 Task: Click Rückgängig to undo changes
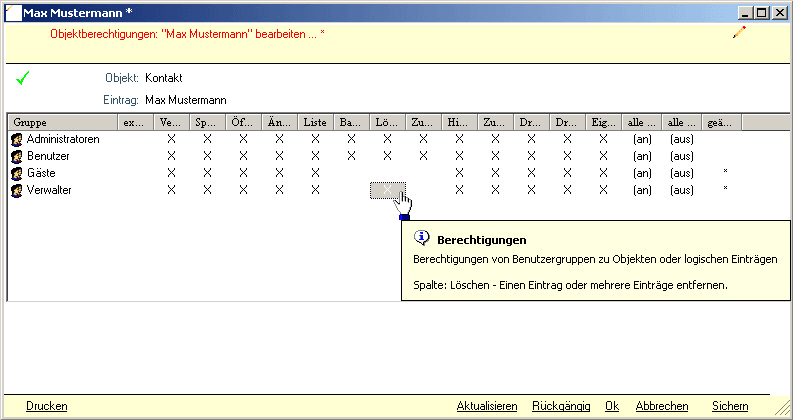pos(560,406)
